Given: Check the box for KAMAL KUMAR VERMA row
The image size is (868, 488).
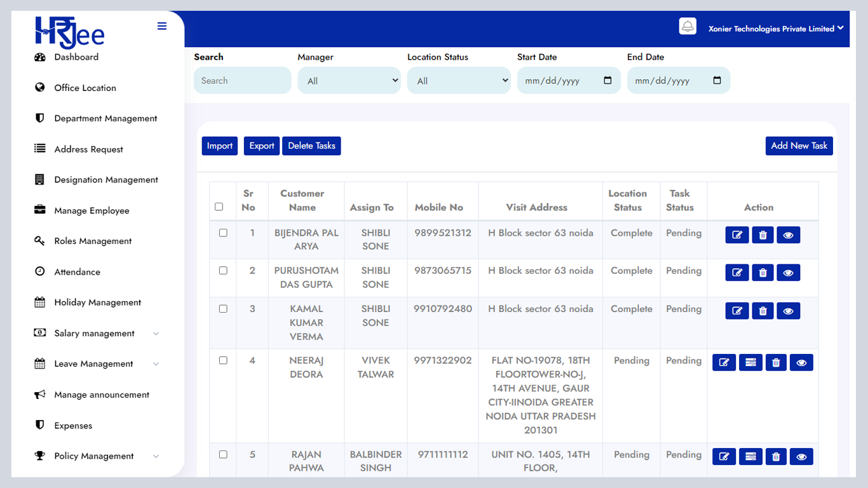Looking at the screenshot, I should 223,308.
